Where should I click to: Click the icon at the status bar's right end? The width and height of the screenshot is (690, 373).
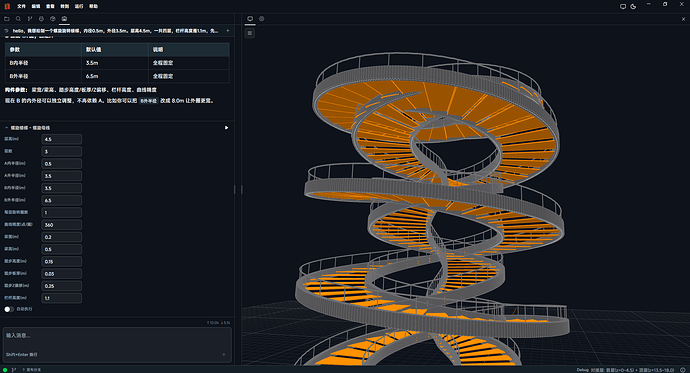click(x=683, y=369)
